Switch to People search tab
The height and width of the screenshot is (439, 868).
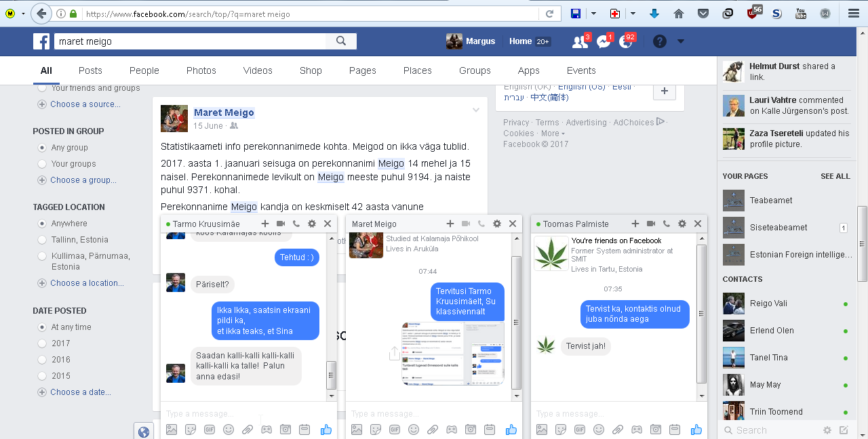(144, 70)
